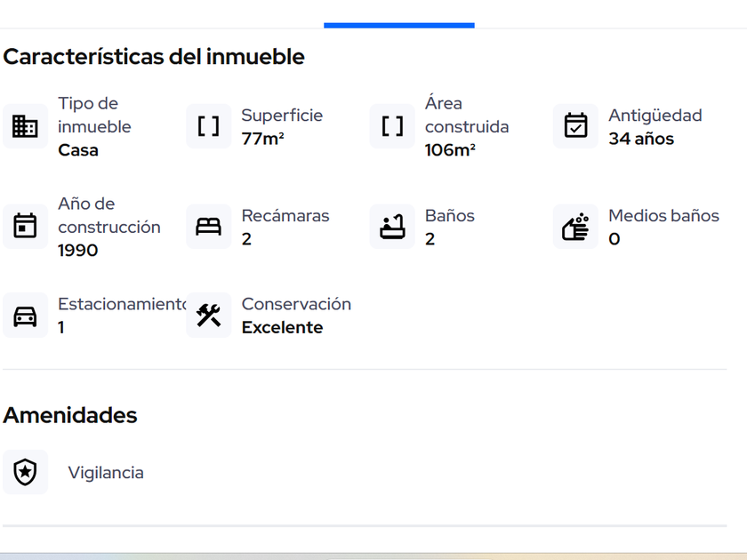Click the Superficie brackets icon
Viewport: 747px width, 560px height.
tap(208, 126)
